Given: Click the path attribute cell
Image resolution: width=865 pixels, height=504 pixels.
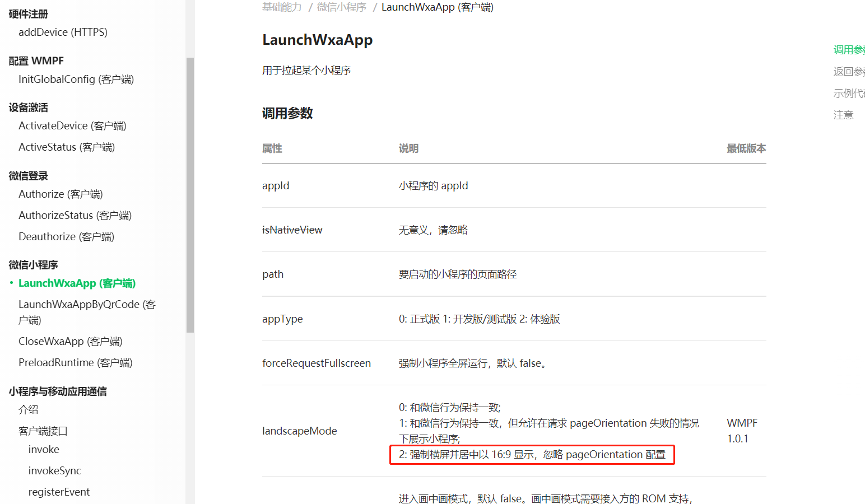Looking at the screenshot, I should click(x=273, y=274).
